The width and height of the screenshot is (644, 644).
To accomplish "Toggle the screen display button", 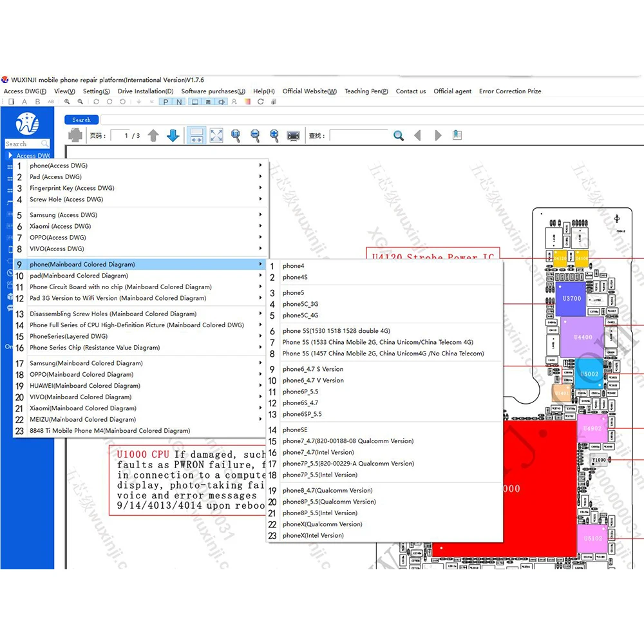I will point(195,102).
